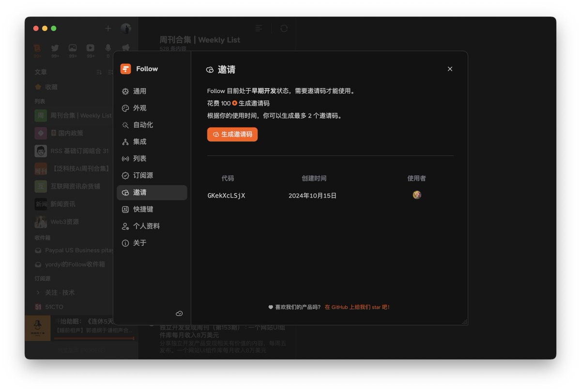Click the 周刊合集 | Weekly List page title

coord(200,40)
